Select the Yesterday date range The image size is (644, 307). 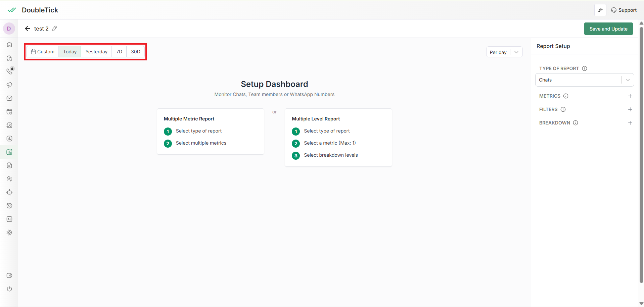pyautogui.click(x=96, y=52)
